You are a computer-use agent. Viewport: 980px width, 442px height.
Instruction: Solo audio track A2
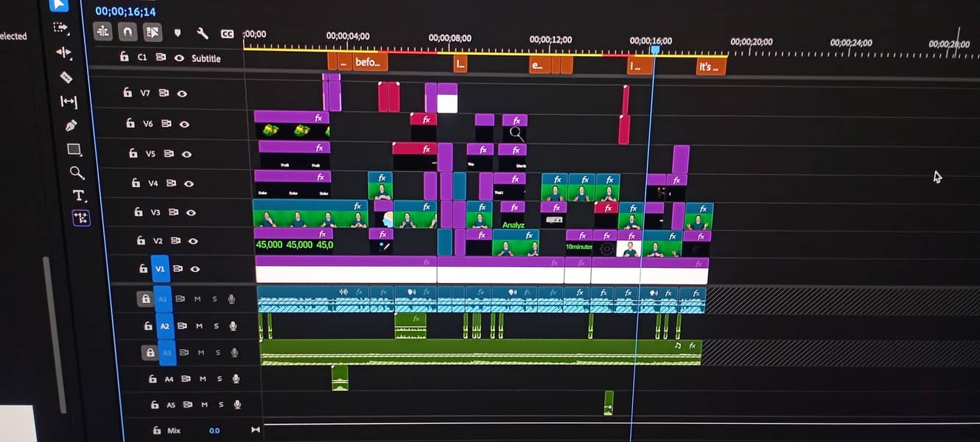tap(216, 326)
